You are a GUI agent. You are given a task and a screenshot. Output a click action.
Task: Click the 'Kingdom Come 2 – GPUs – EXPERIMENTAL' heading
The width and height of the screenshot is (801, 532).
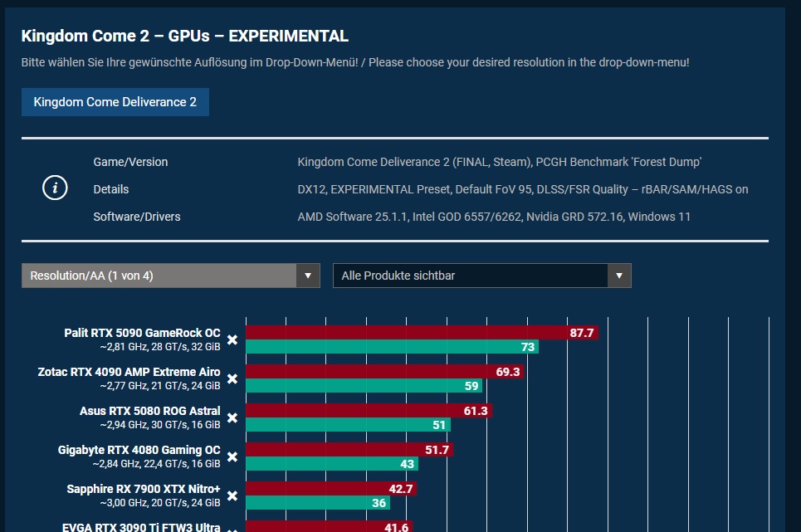(x=184, y=37)
